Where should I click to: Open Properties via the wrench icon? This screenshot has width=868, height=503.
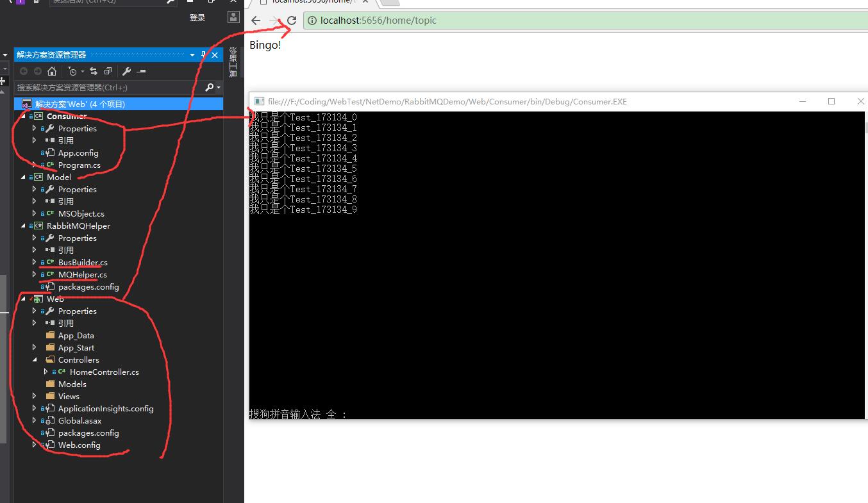(127, 71)
